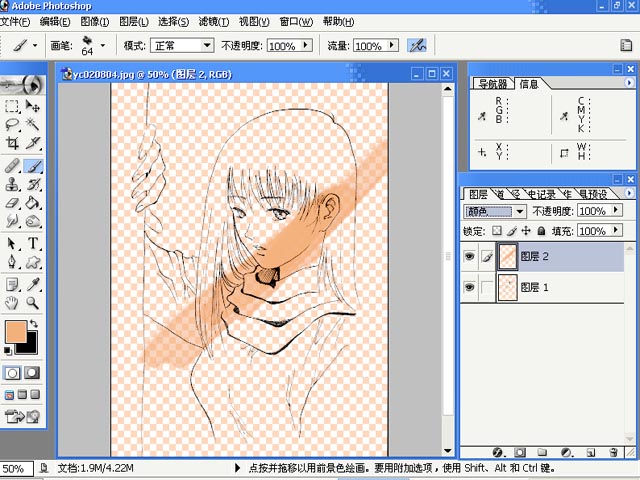The width and height of the screenshot is (640, 480).
Task: Open the 流量 flow slider arrow
Action: click(392, 45)
